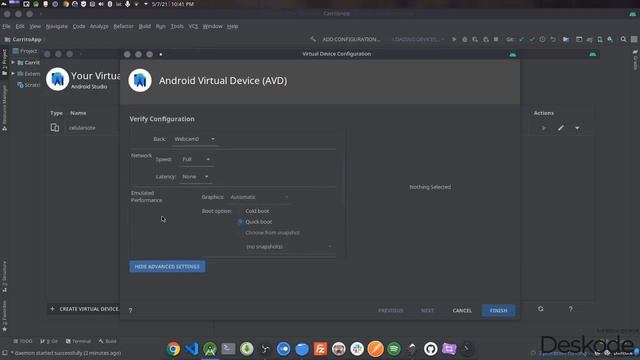Click the refresh icon in AVD Manager footer
Viewport: 640px width, 360px height.
pyautogui.click(x=541, y=309)
